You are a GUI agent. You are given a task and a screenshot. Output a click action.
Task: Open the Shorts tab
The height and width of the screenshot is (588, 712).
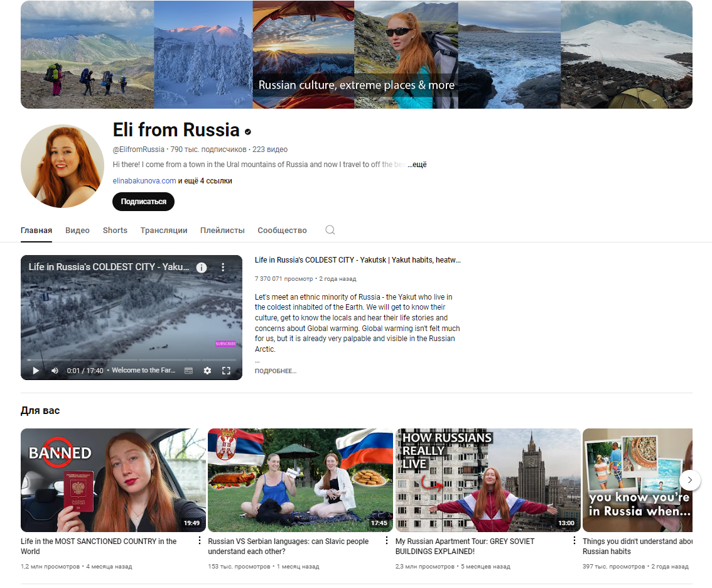coord(115,231)
